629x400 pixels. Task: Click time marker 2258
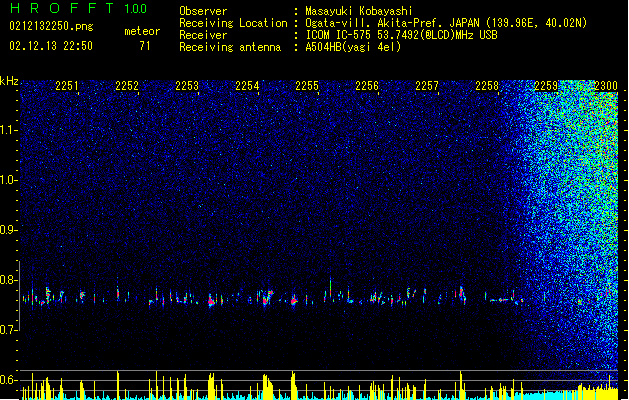click(487, 85)
